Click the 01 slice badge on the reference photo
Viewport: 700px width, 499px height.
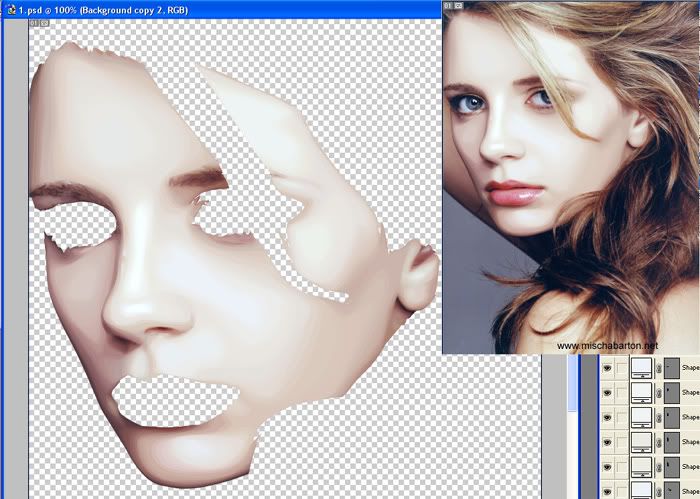click(448, 5)
